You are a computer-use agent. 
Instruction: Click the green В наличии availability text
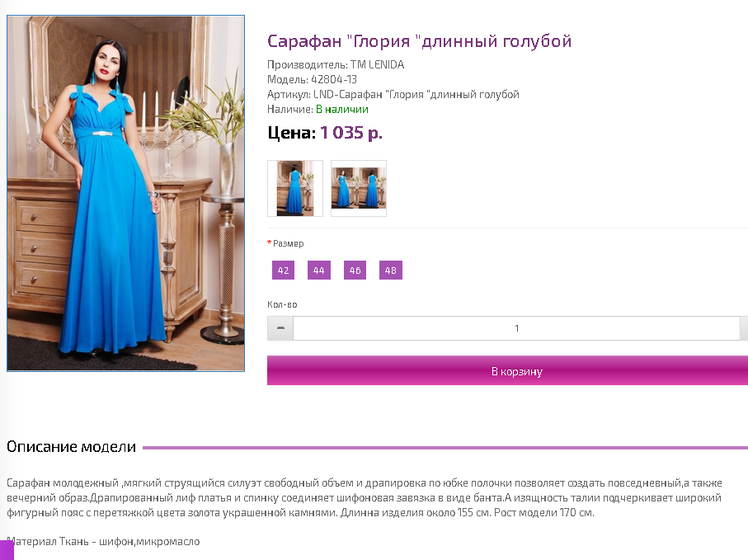(342, 109)
